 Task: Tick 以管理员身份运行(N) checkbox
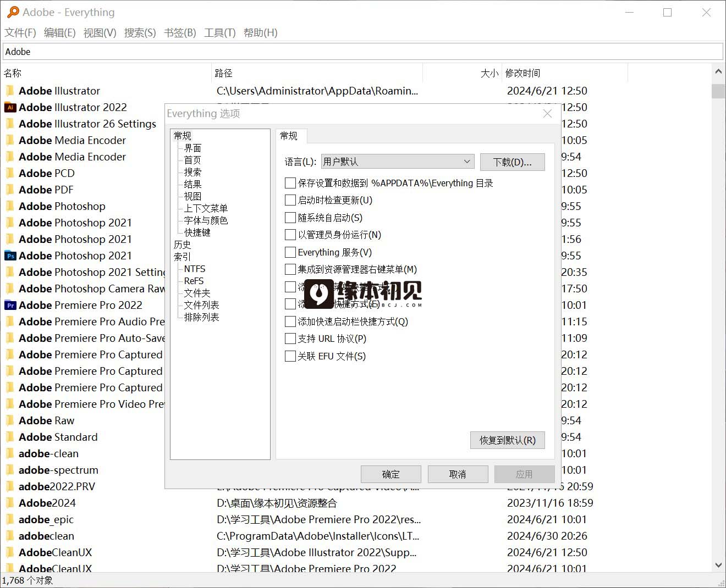click(290, 235)
